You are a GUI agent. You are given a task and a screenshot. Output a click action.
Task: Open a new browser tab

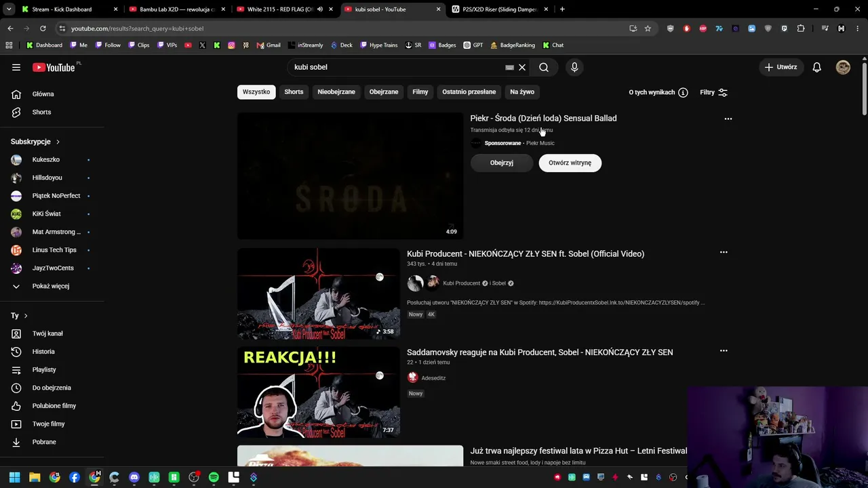pos(562,9)
